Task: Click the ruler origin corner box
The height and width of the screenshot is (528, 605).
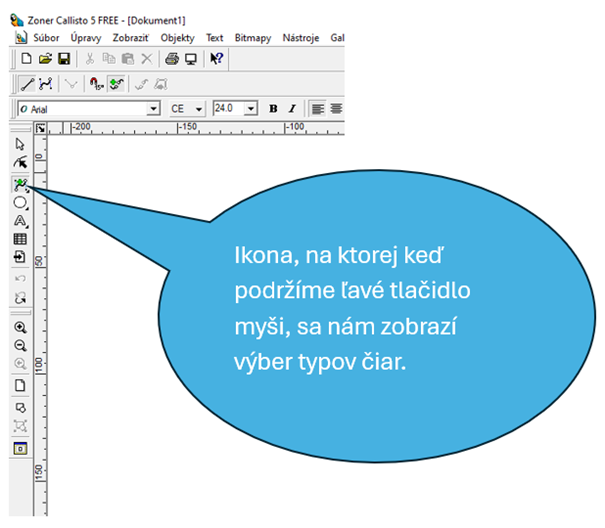Action: (40, 128)
